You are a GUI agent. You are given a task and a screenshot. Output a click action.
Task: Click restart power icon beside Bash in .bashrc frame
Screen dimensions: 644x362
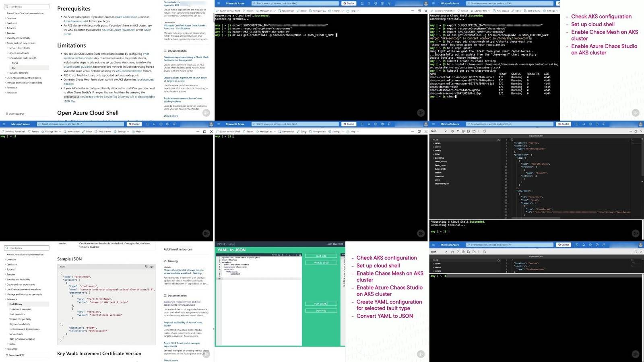point(452,131)
